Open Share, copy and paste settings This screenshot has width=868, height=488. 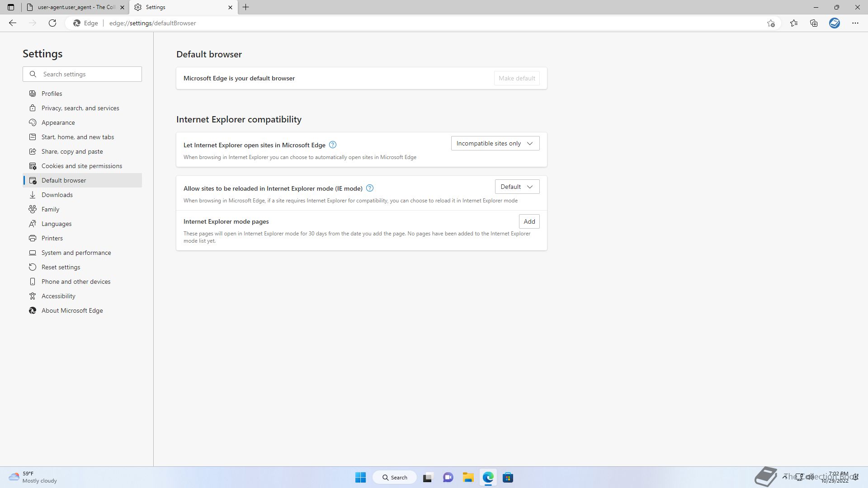coord(82,151)
